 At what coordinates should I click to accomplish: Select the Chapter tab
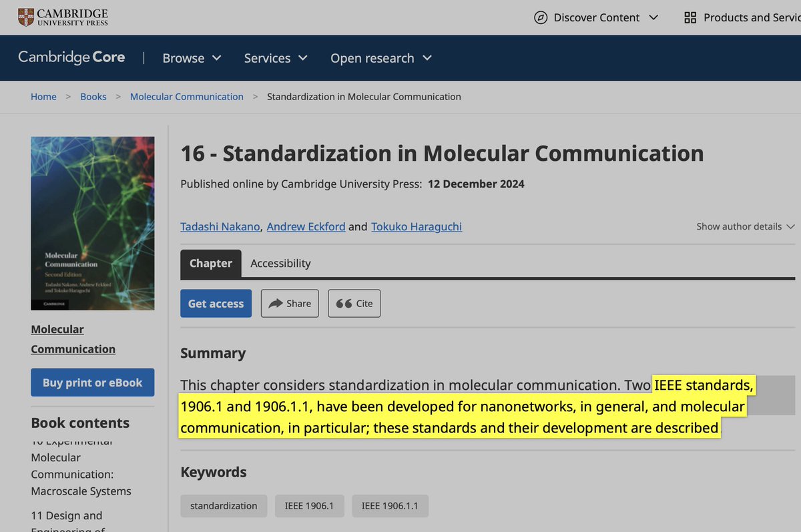[x=211, y=264]
